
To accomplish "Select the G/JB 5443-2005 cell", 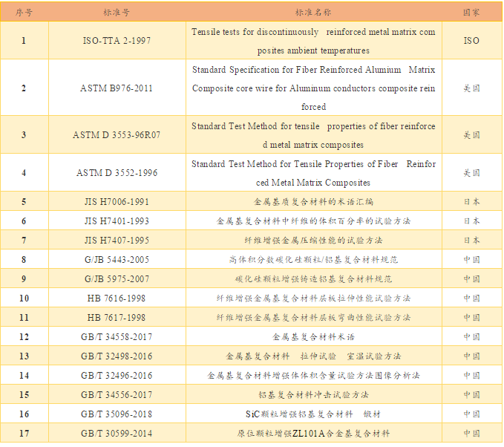I will 117,260.
